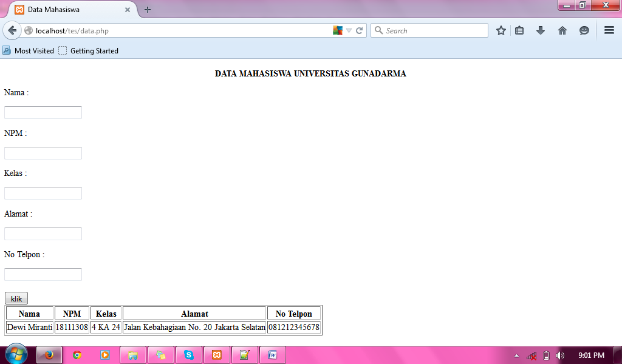
Task: Click the NPM input field
Action: coord(43,153)
